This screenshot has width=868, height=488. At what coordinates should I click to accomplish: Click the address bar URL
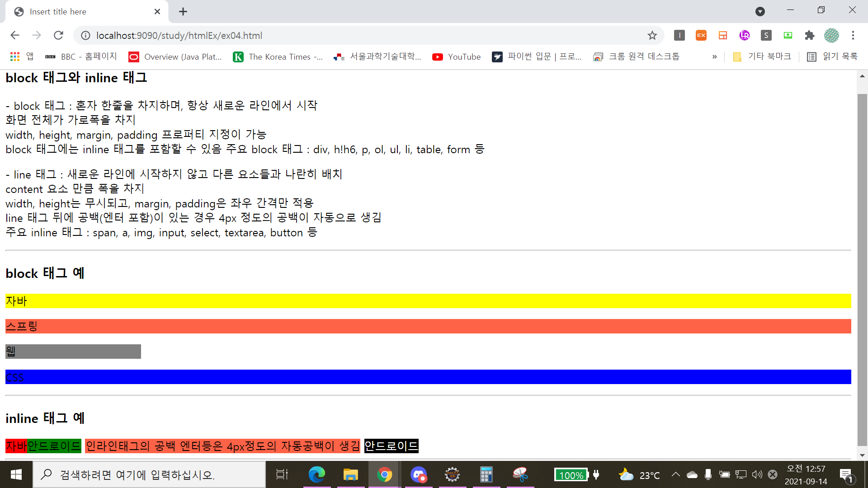click(316, 35)
